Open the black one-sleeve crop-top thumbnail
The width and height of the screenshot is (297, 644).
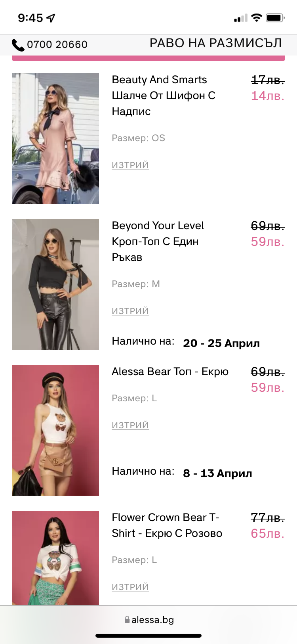tap(55, 284)
